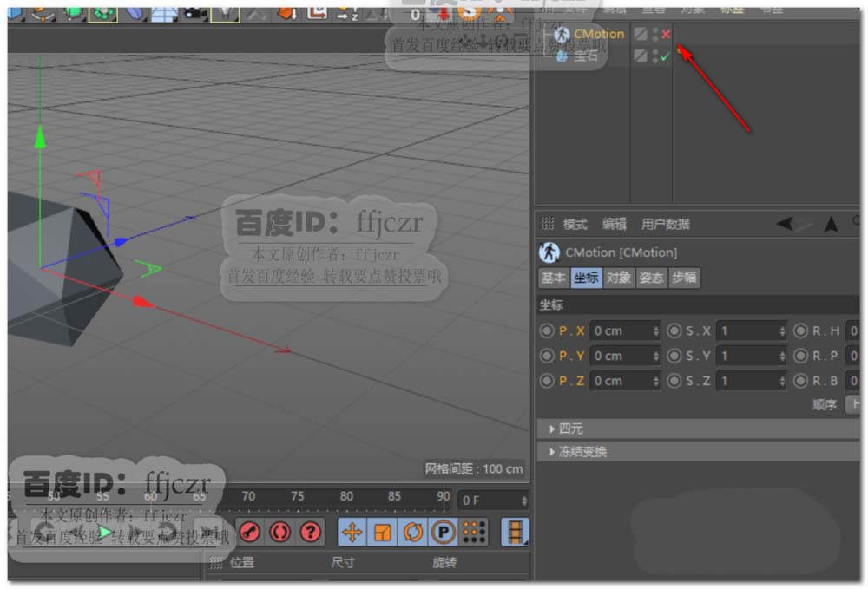
Task: Toggle scale keying orange square icon
Action: pyautogui.click(x=383, y=532)
